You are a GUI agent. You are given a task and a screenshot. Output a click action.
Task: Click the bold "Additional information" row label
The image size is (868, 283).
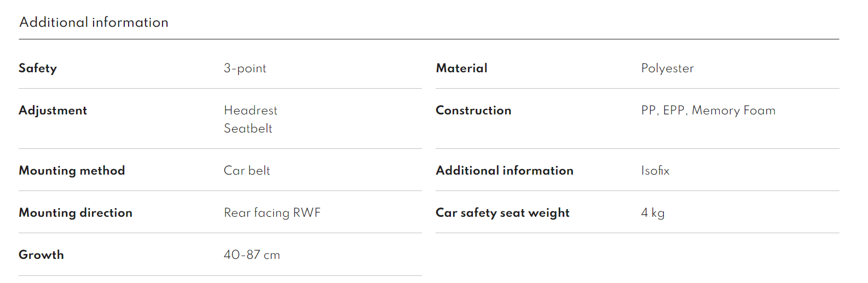tap(505, 171)
